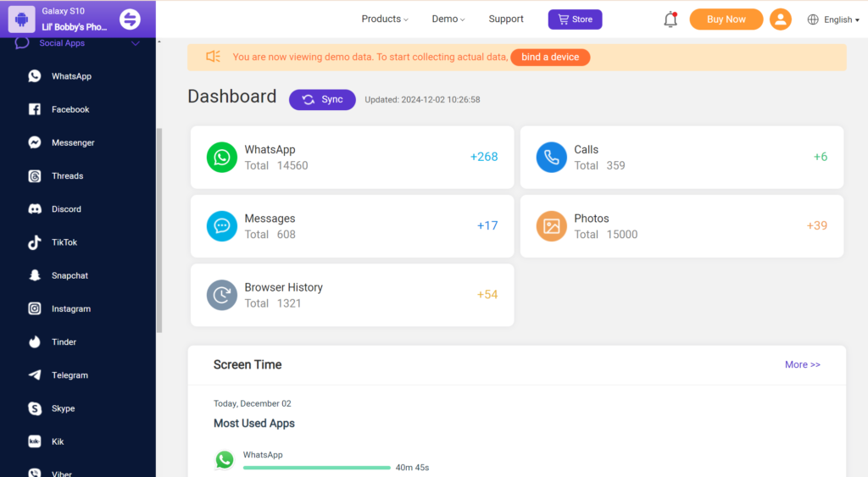Switch device with the swap icon

pyautogui.click(x=130, y=19)
